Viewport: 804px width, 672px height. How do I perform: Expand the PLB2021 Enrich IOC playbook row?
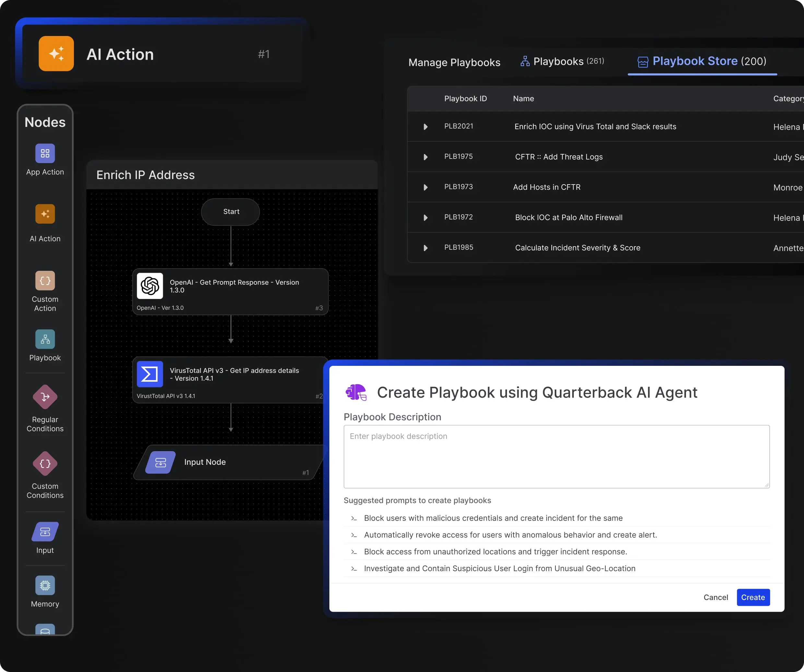click(425, 126)
